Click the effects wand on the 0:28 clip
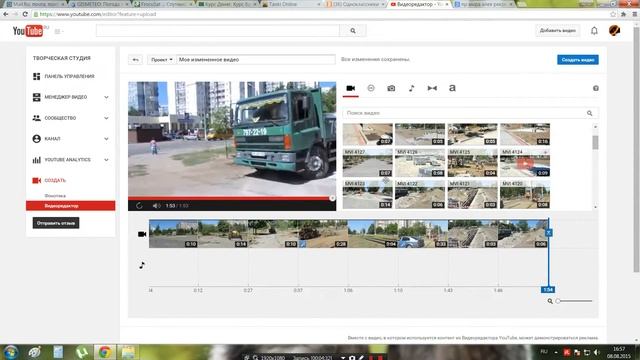The width and height of the screenshot is (640, 360). [302, 244]
